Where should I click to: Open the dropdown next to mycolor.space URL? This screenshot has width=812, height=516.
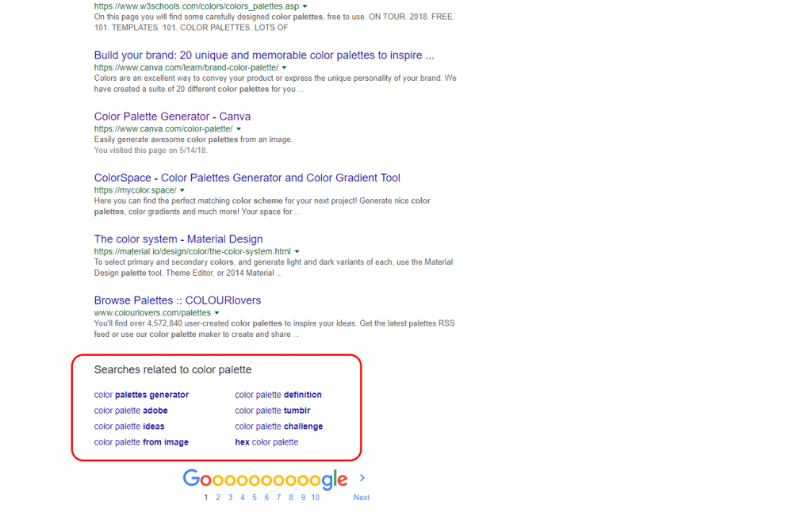(182, 190)
